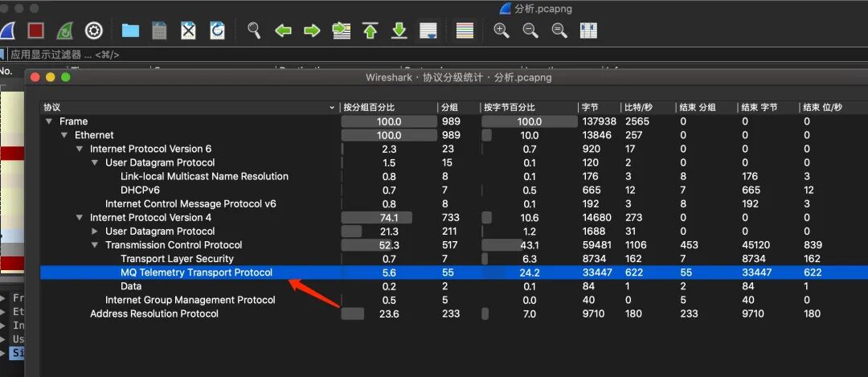868x377 pixels.
Task: Reload the capture file icon
Action: 217,31
